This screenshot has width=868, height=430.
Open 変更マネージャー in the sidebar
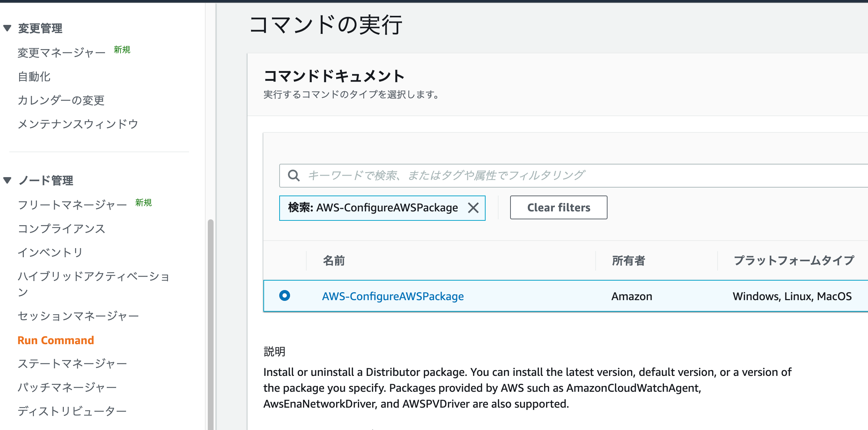point(61,53)
